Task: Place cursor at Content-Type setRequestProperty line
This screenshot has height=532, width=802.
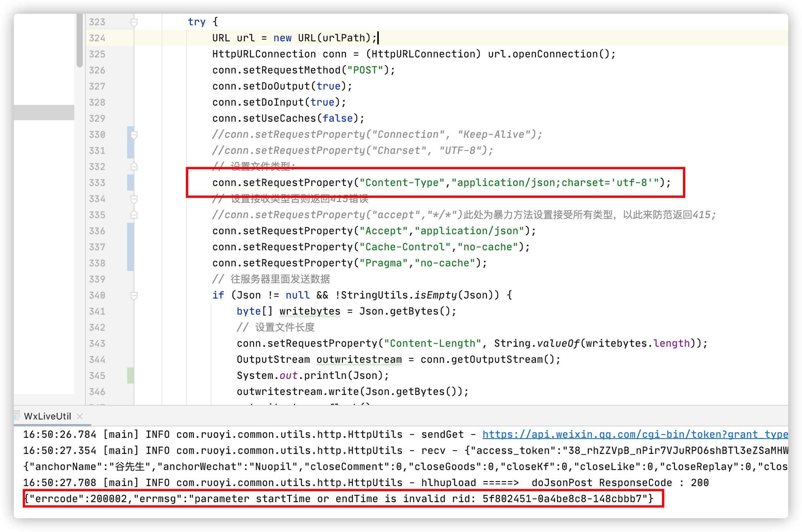Action: 441,183
